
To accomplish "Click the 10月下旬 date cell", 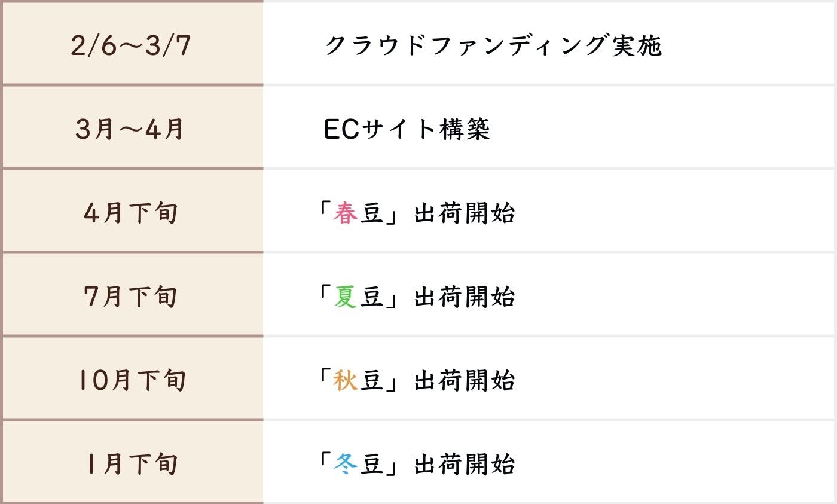I will (x=132, y=381).
